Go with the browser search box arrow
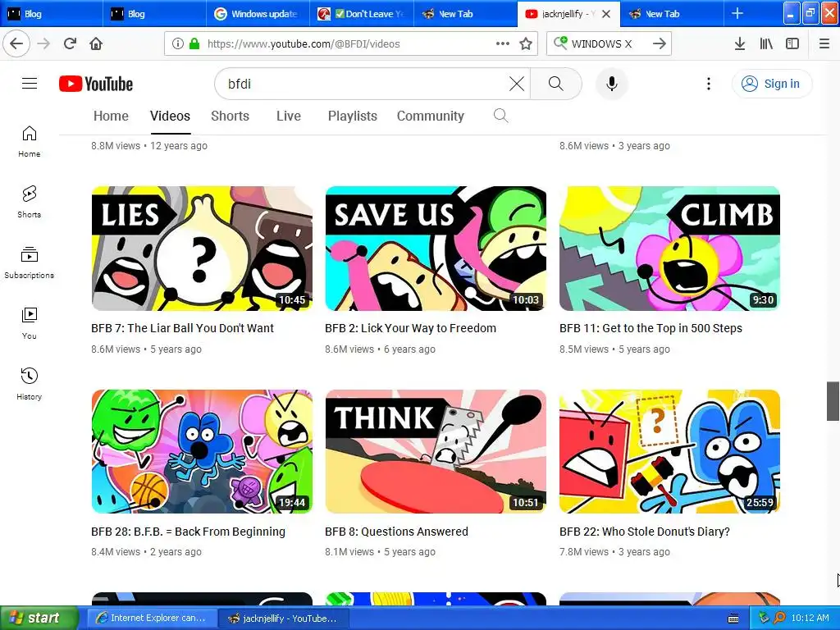 click(660, 44)
